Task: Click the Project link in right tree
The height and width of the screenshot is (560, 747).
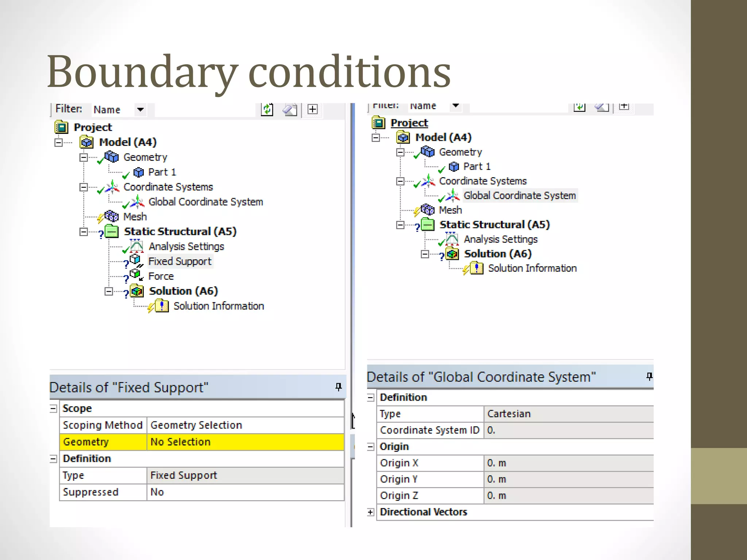Action: click(x=409, y=123)
